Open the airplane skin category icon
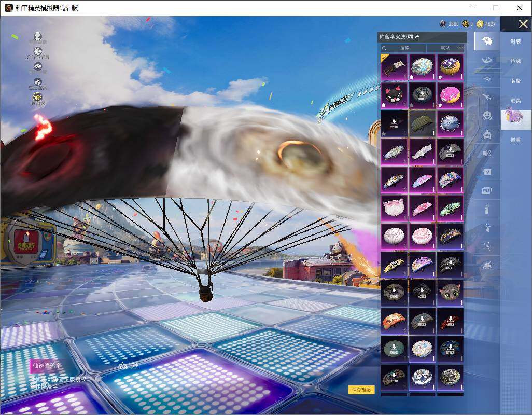 (487, 98)
